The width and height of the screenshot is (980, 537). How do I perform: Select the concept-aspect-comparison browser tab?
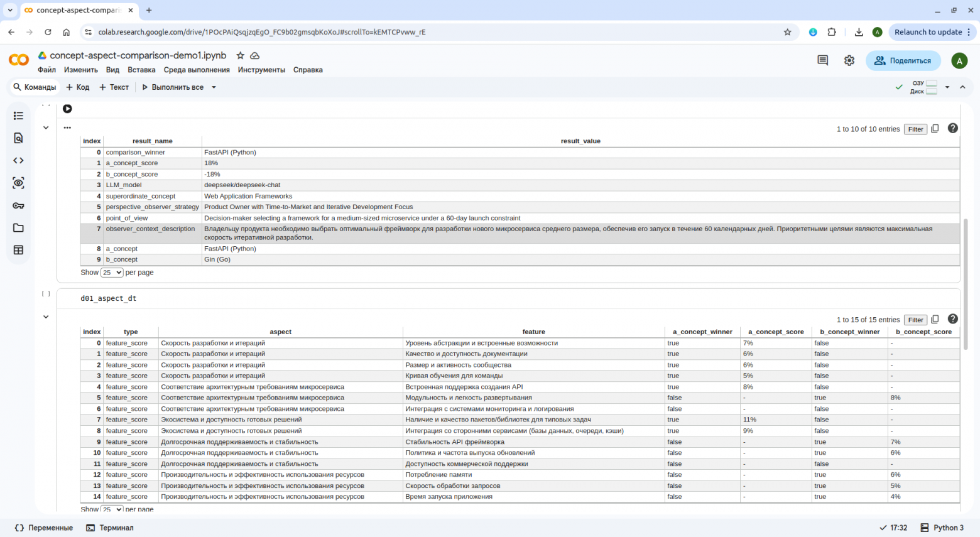click(78, 10)
